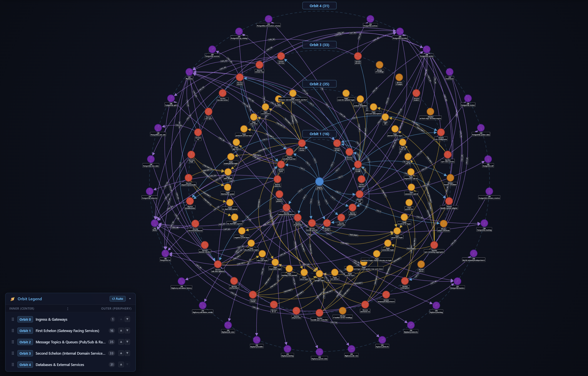Click the cf-landings Worker node
This screenshot has width=588, height=376.
tap(379, 65)
